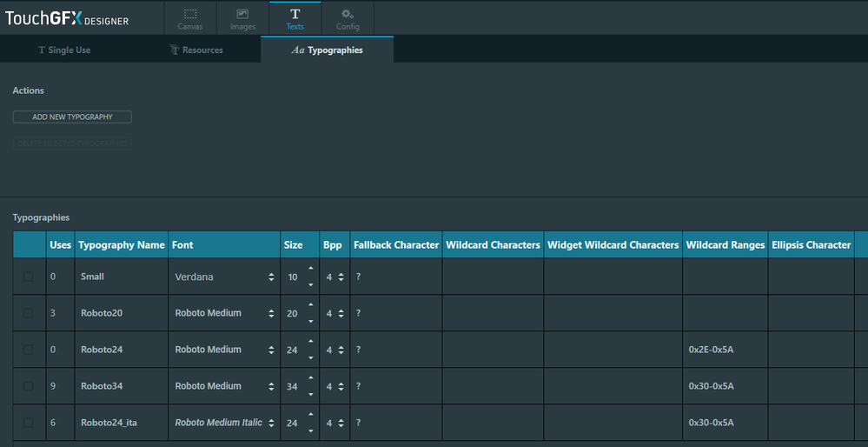Select the Texts view tab
This screenshot has width=868, height=447.
coord(295,18)
